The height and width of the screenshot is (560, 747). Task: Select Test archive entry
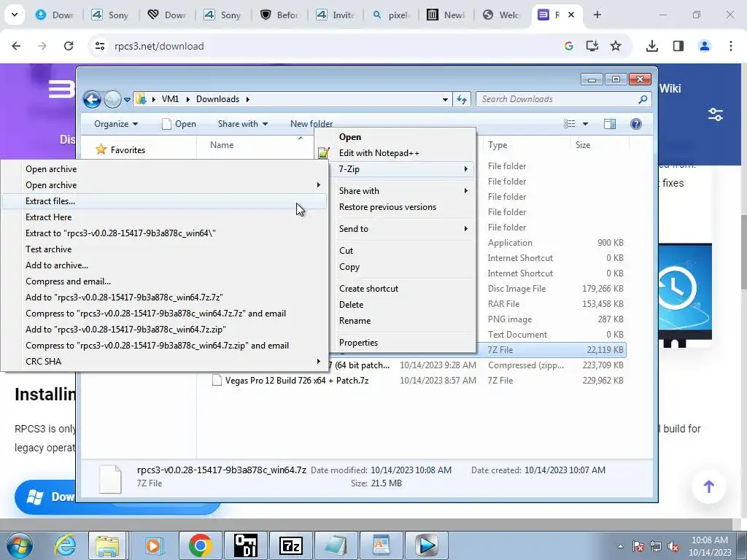click(164, 249)
